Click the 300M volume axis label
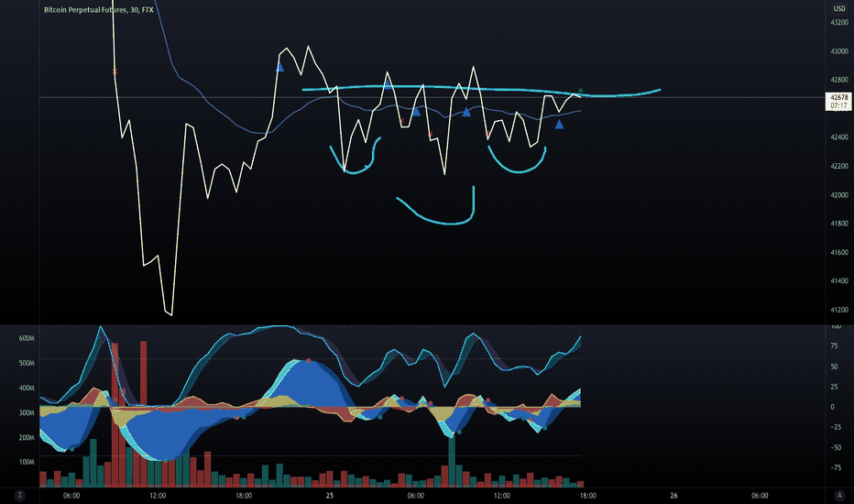854x504 pixels. (x=27, y=412)
